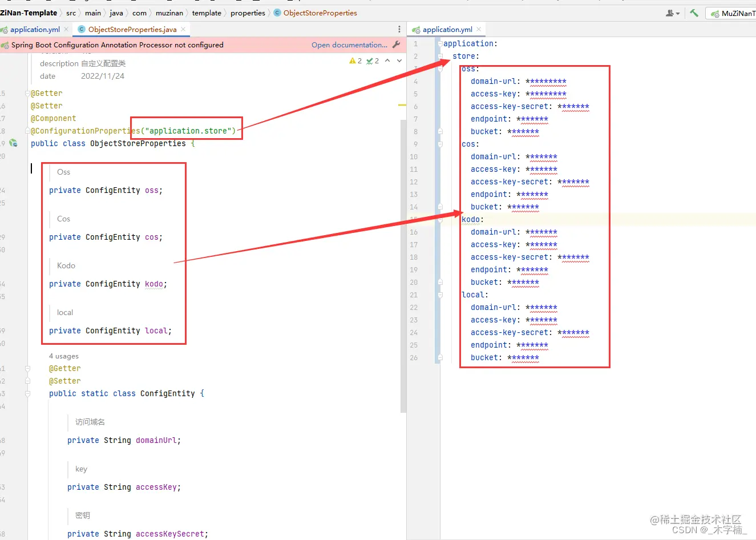Screen dimensions: 756x540
Task: Click the date 2022/11/24 doc comment
Action: coord(103,76)
